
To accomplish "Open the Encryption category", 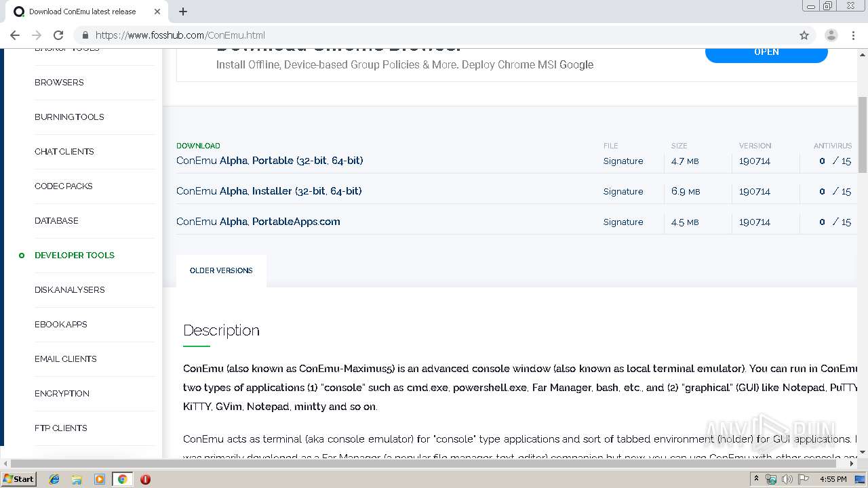I will 62,394.
